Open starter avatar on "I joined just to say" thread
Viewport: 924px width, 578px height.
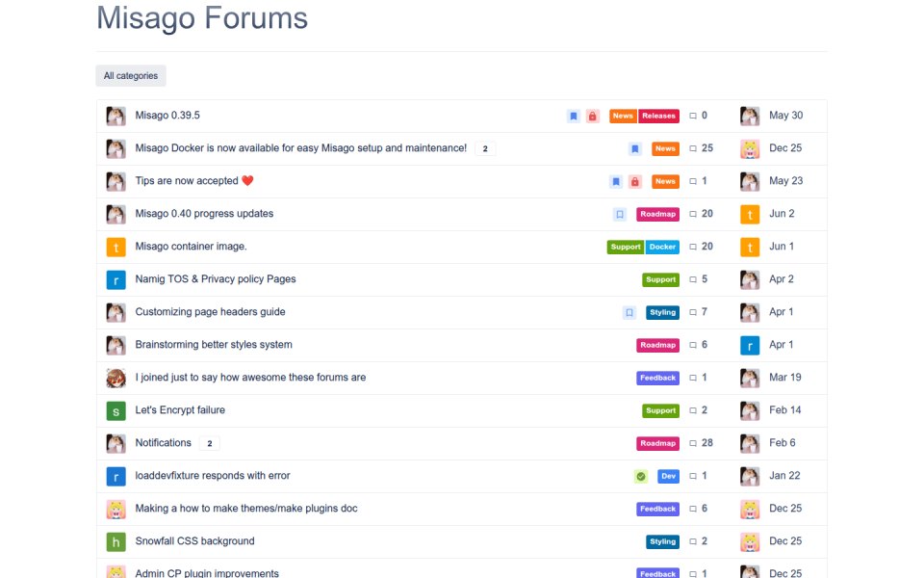(x=116, y=378)
